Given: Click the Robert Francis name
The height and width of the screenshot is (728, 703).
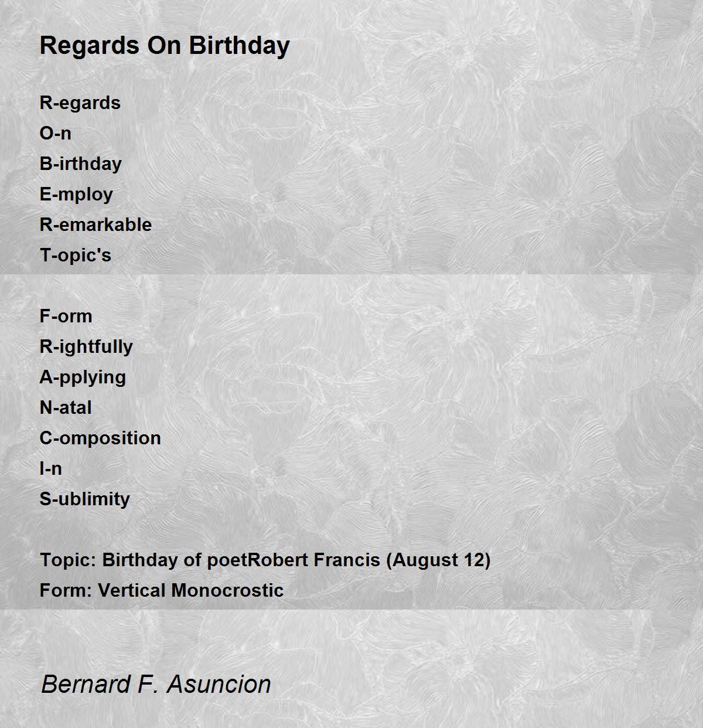Looking at the screenshot, I should (314, 560).
